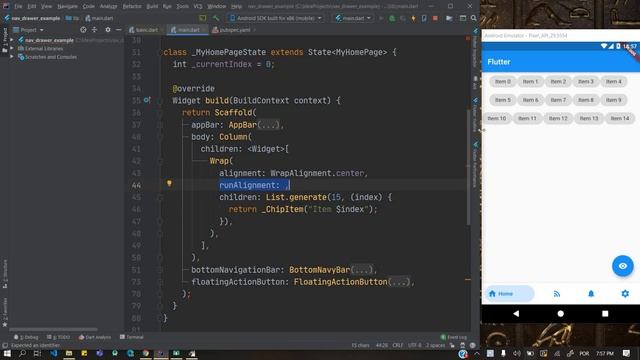Click the Windows taskbar search icon
Viewport: 640px width, 360px height.
click(22, 353)
